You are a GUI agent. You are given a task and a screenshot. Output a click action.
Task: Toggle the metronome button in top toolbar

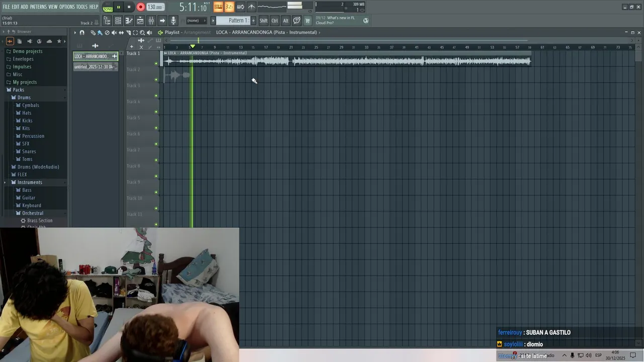tap(251, 7)
